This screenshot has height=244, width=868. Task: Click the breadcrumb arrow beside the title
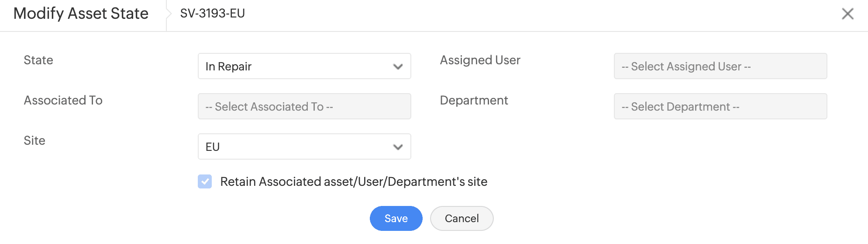[169, 14]
